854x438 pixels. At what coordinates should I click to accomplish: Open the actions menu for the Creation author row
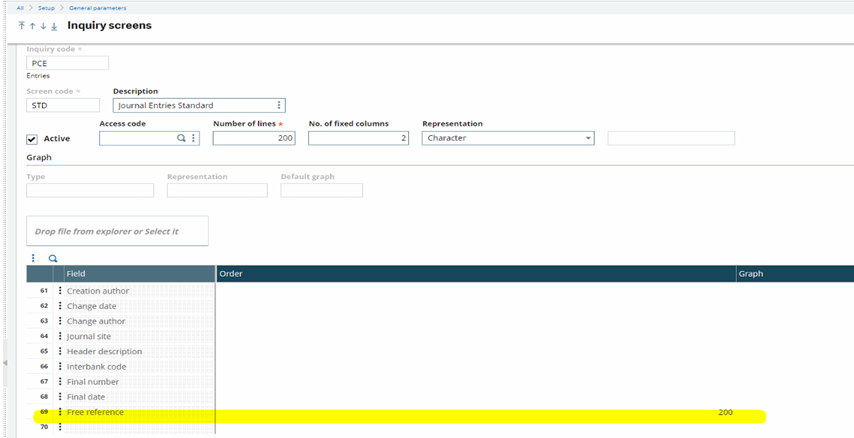(x=60, y=291)
